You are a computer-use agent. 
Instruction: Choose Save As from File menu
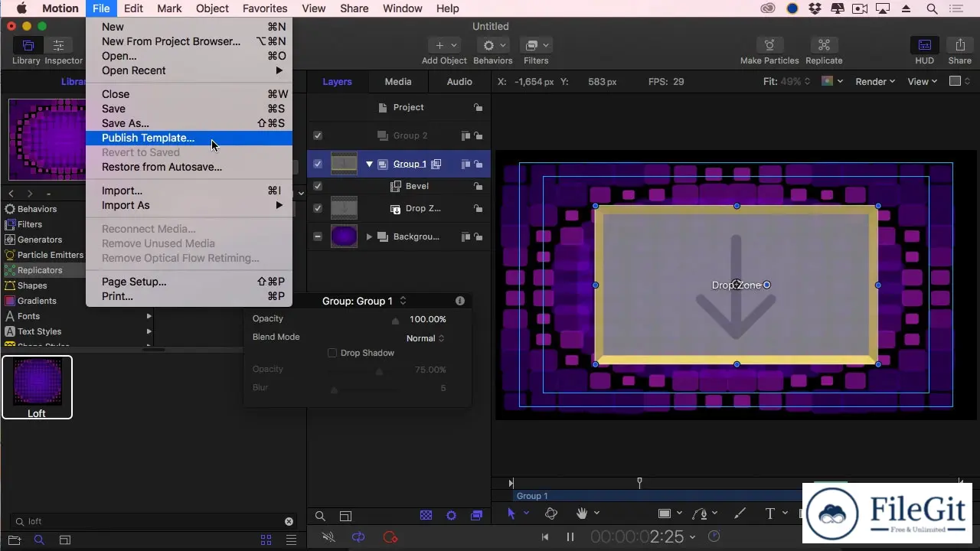click(189, 123)
